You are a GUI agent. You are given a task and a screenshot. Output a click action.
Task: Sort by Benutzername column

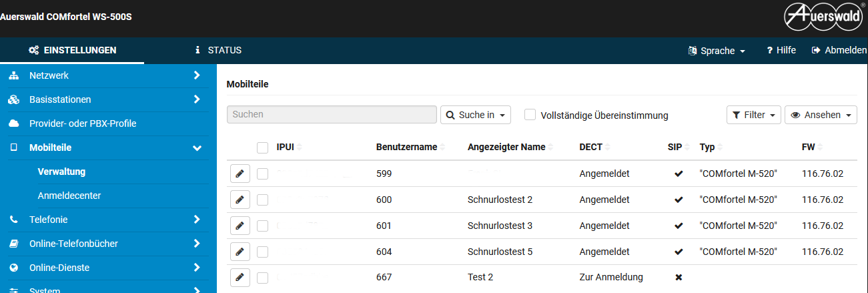[411, 147]
